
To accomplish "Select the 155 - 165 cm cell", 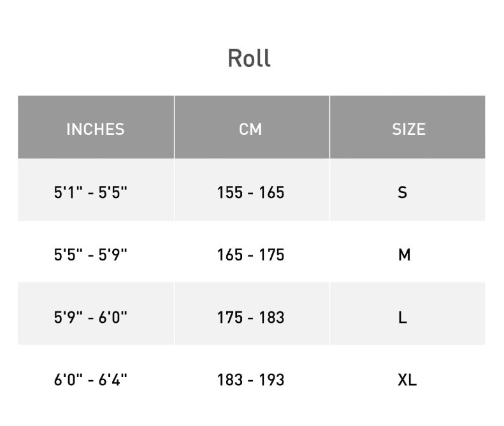I will 250,192.
